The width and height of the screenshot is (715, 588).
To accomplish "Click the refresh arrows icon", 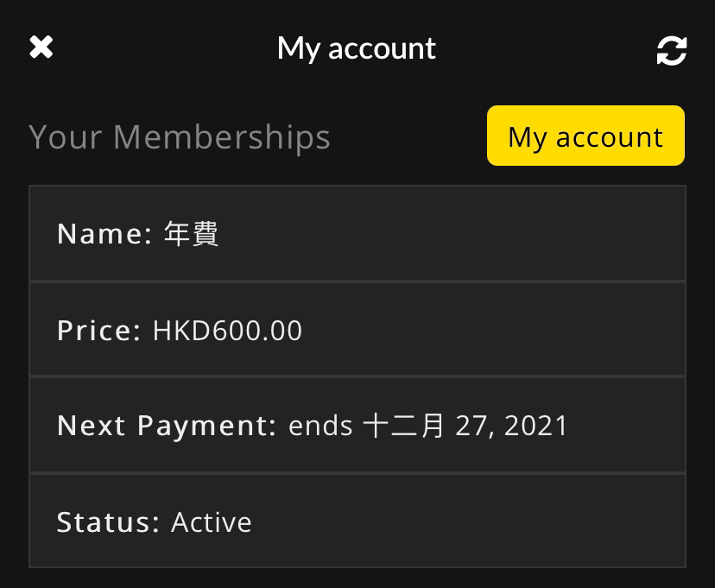I will pyautogui.click(x=672, y=51).
